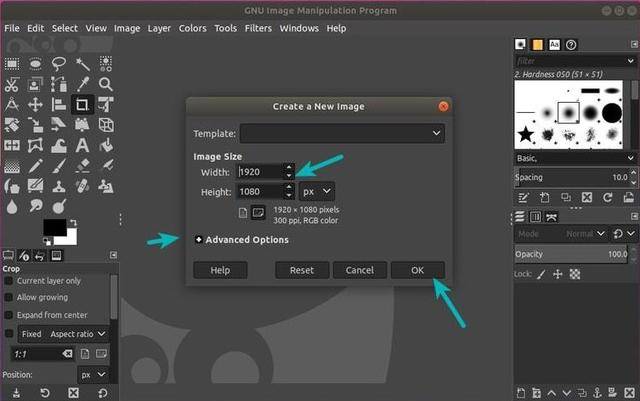Enable Current layer only checkbox
The width and height of the screenshot is (640, 401).
click(x=8, y=281)
